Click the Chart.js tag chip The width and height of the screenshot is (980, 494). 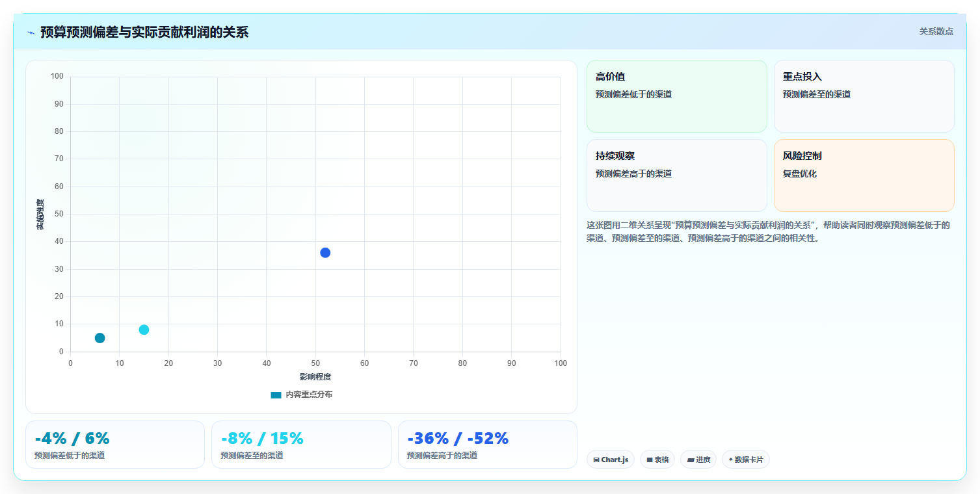coord(611,460)
